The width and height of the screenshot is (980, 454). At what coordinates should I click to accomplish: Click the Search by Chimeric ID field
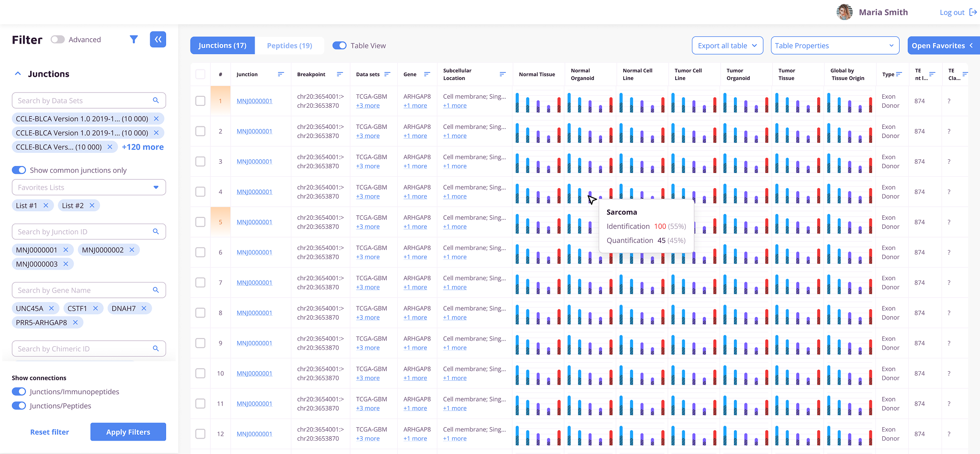pos(89,349)
